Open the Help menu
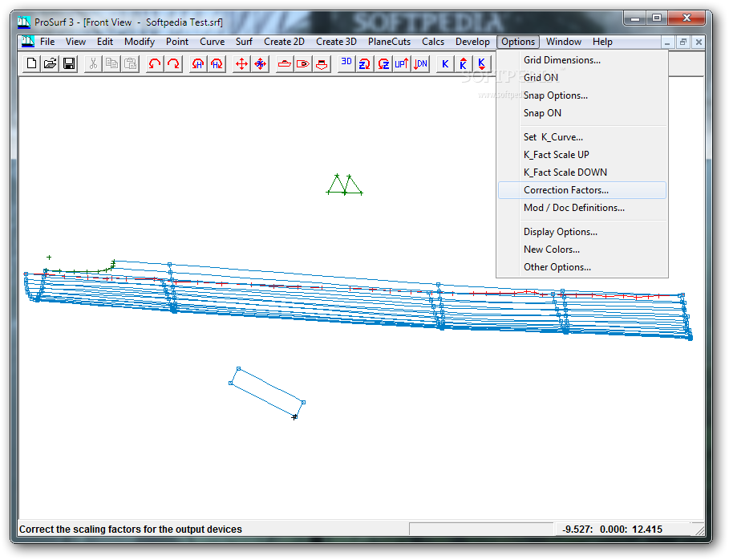This screenshot has width=729, height=560. pos(602,42)
